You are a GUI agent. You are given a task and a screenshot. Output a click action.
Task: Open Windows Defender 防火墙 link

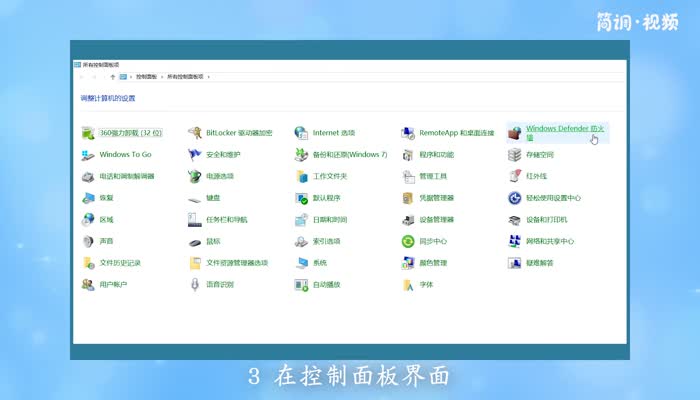click(x=565, y=133)
